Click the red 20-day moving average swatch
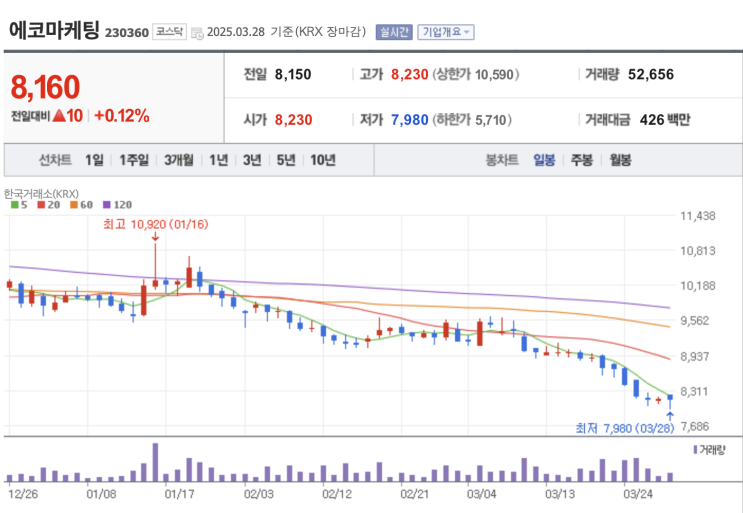Viewport: 743px width, 513px height. [x=41, y=205]
